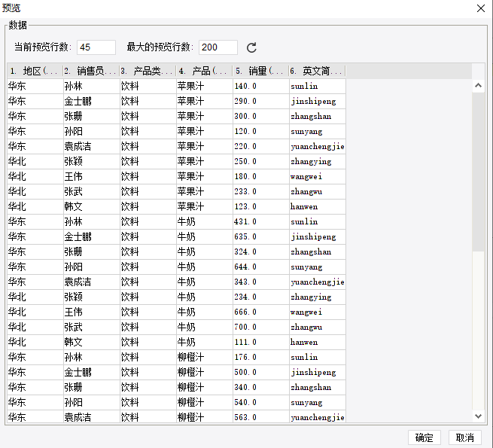The height and width of the screenshot is (448, 493).
Task: Click the refresh preview icon
Action: (x=251, y=47)
